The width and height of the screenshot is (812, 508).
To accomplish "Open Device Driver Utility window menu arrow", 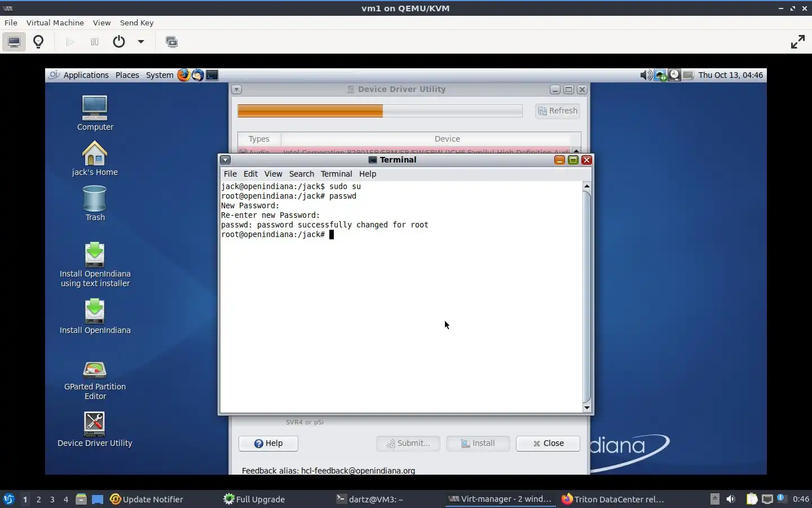I will (x=237, y=89).
